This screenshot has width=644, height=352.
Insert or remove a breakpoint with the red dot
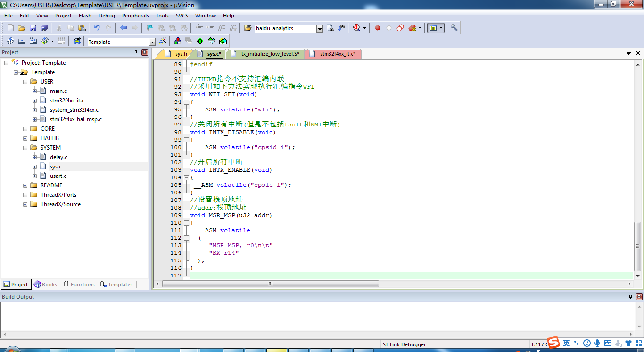pos(378,28)
